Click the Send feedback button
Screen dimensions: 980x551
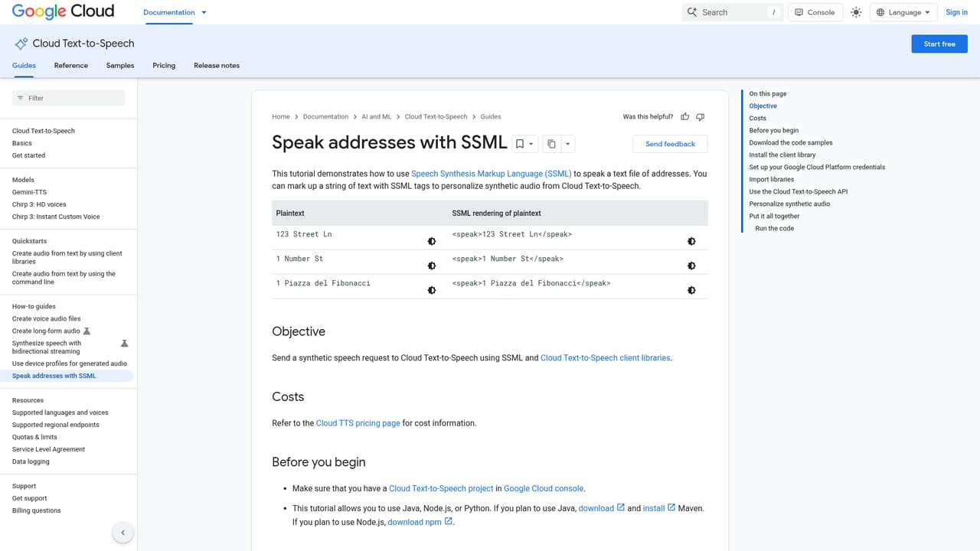click(670, 144)
